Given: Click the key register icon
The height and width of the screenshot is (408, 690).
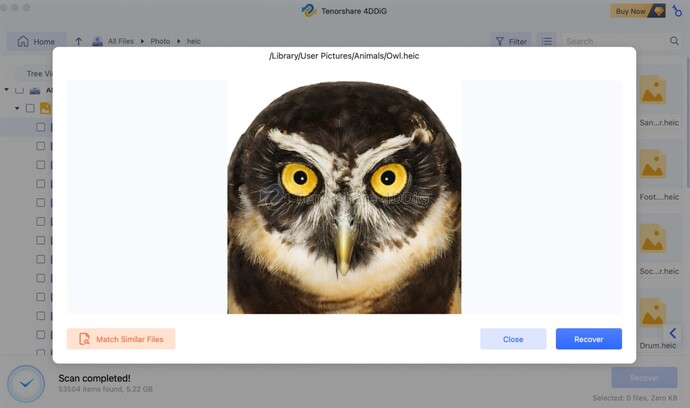Looking at the screenshot, I should pos(677,11).
